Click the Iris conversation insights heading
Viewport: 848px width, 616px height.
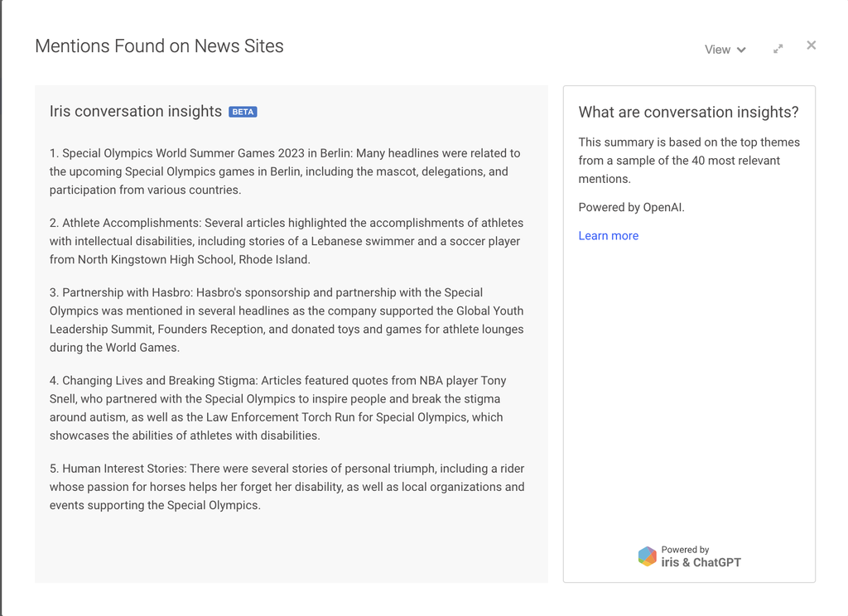[x=136, y=112]
